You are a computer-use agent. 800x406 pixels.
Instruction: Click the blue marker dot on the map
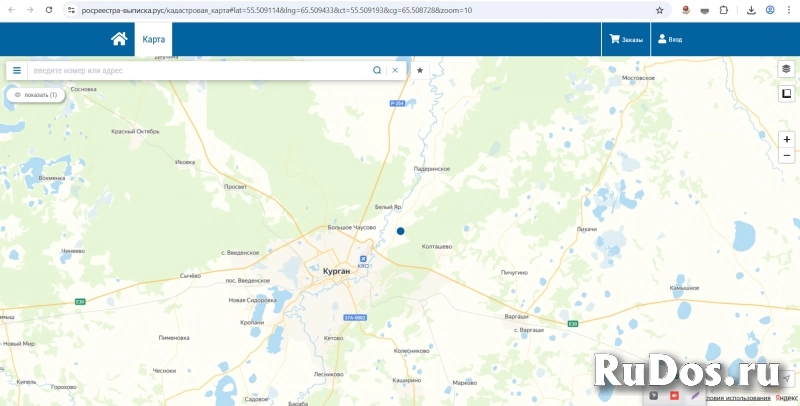[401, 231]
